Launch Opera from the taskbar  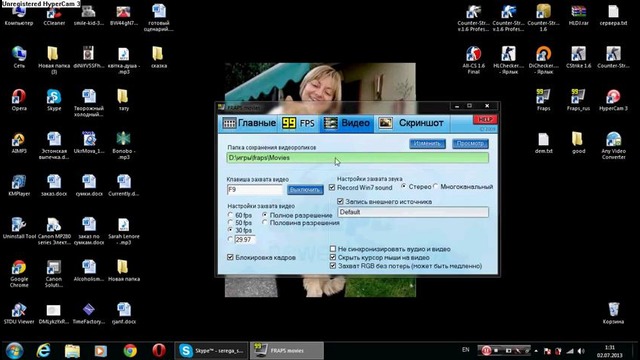point(159,351)
